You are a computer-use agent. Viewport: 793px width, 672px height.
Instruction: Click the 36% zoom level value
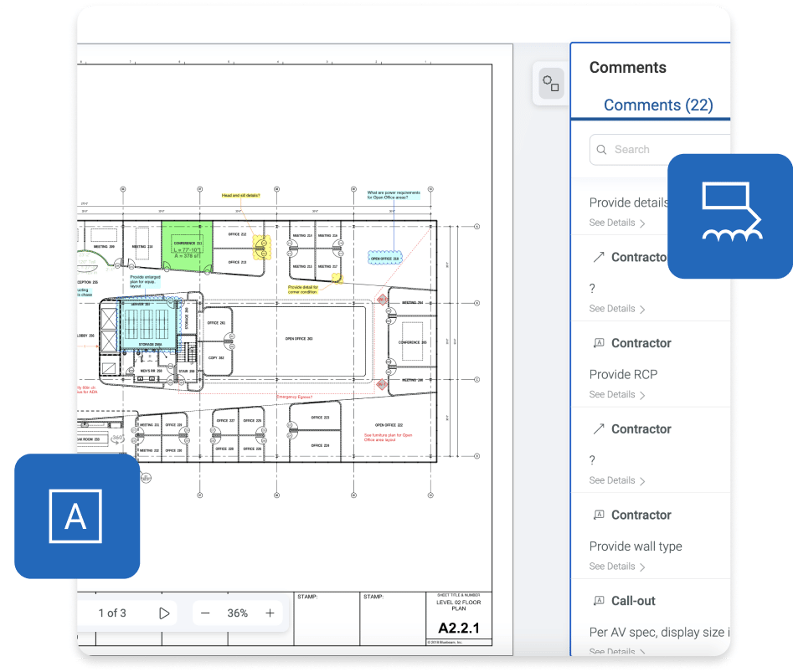pos(237,613)
